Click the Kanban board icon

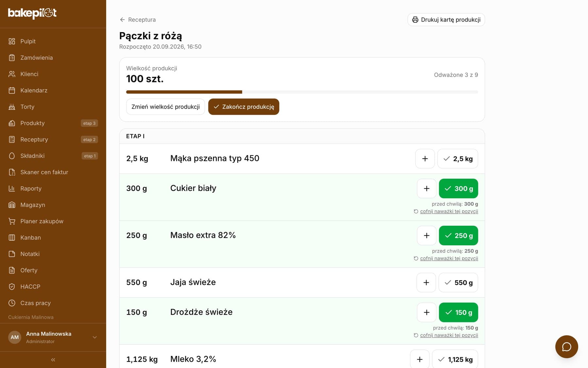tap(12, 237)
